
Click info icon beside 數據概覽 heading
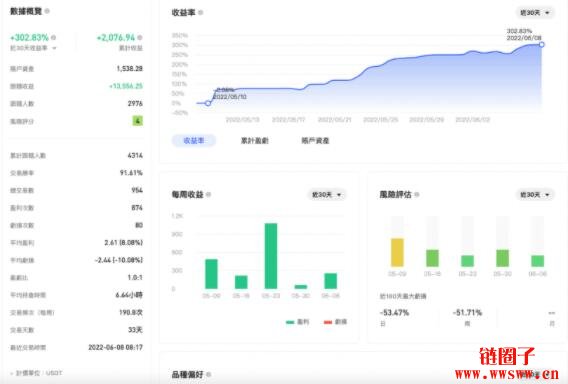point(47,11)
